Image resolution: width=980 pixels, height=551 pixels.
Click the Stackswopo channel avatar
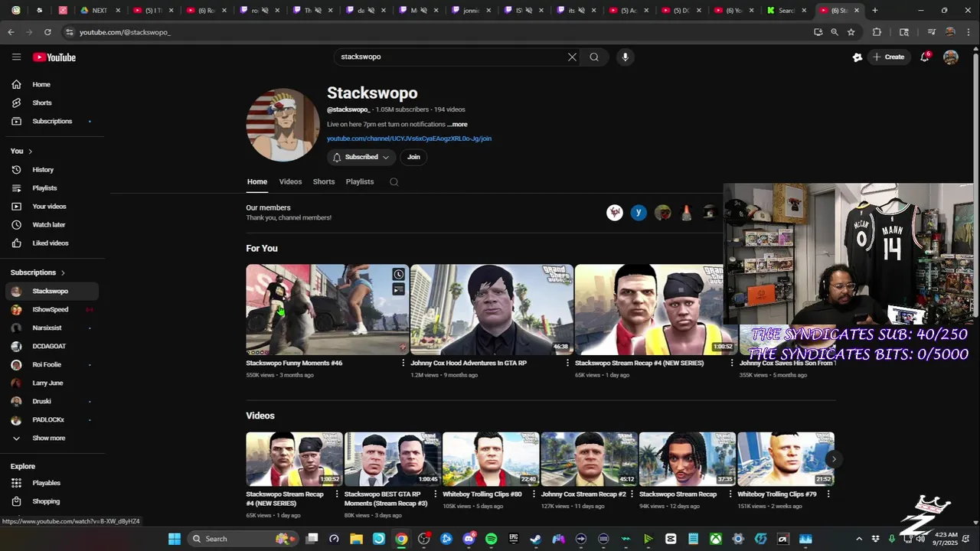[x=283, y=125]
